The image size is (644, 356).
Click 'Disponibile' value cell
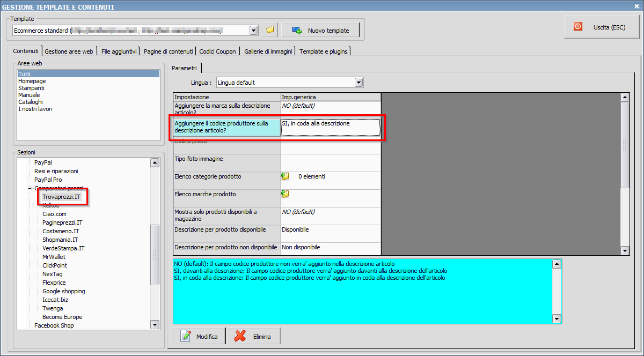click(x=331, y=234)
